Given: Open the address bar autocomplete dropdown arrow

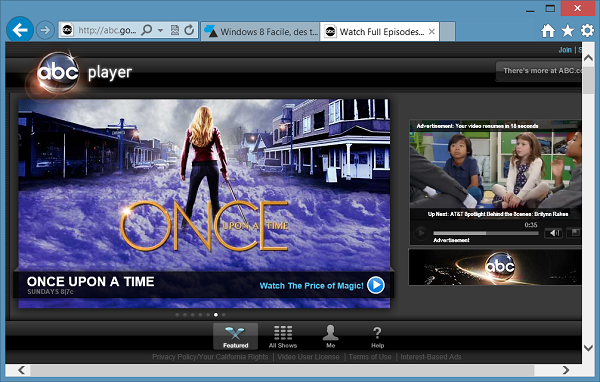Looking at the screenshot, I should click(161, 30).
